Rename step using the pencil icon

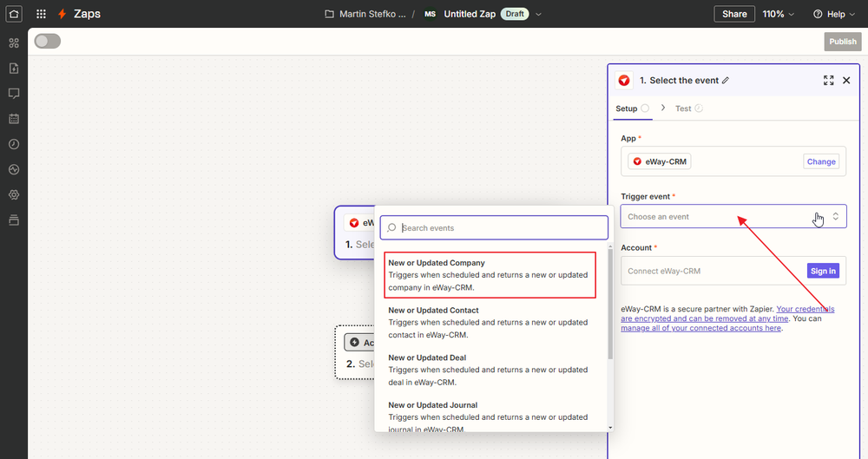coord(726,81)
